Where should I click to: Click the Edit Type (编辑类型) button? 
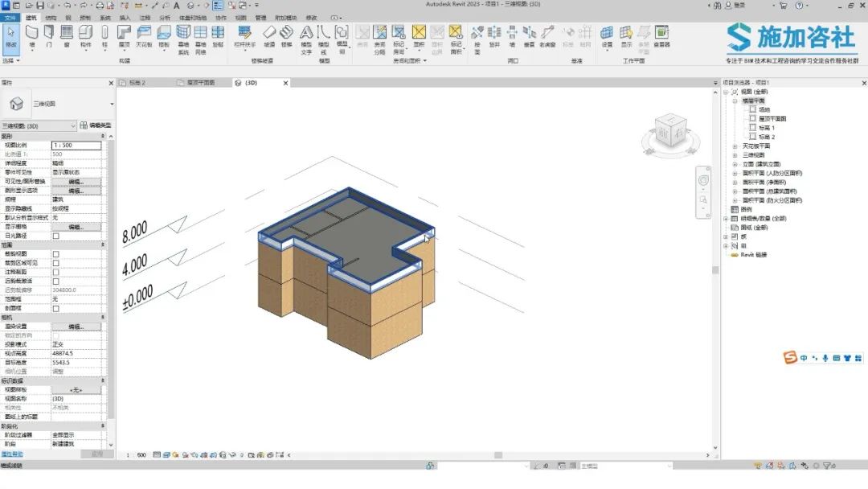[x=95, y=125]
